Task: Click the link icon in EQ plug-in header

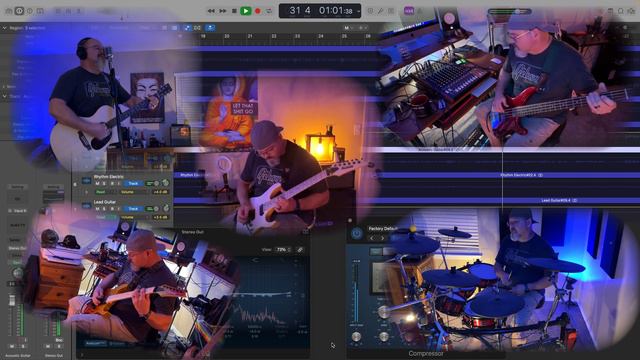Action: point(300,249)
